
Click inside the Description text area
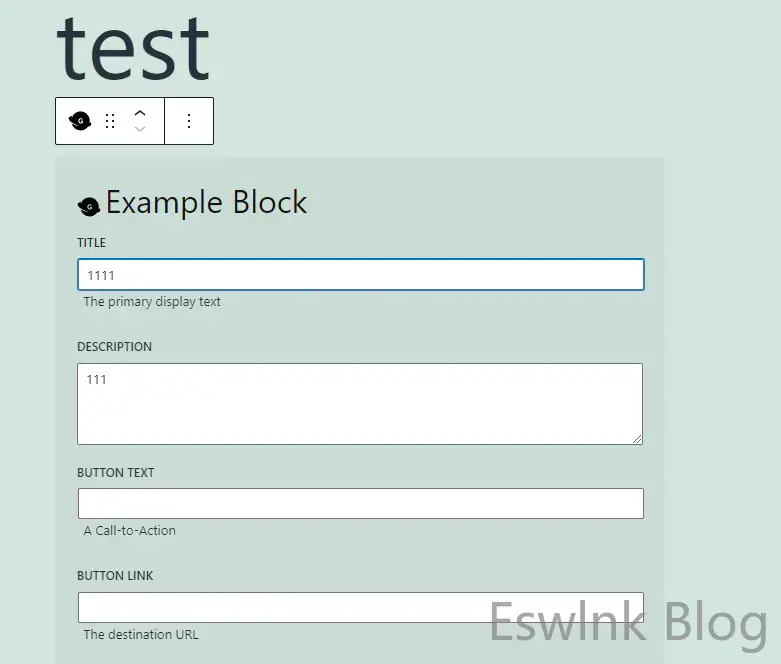click(360, 403)
